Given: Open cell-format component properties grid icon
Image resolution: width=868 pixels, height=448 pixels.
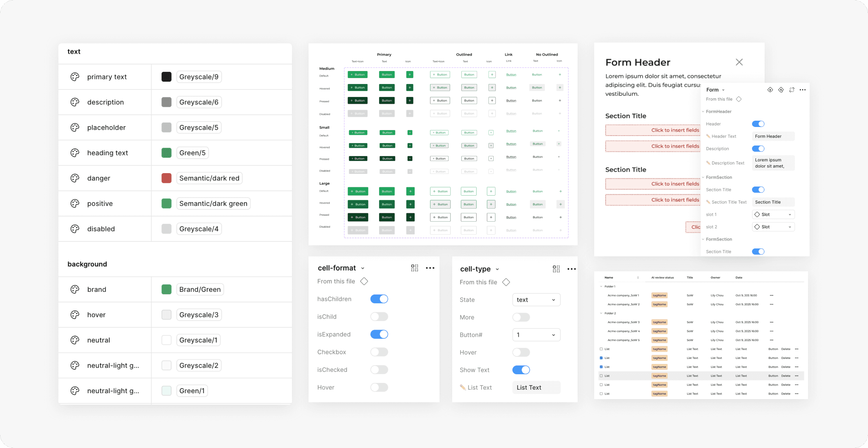Looking at the screenshot, I should pyautogui.click(x=414, y=268).
